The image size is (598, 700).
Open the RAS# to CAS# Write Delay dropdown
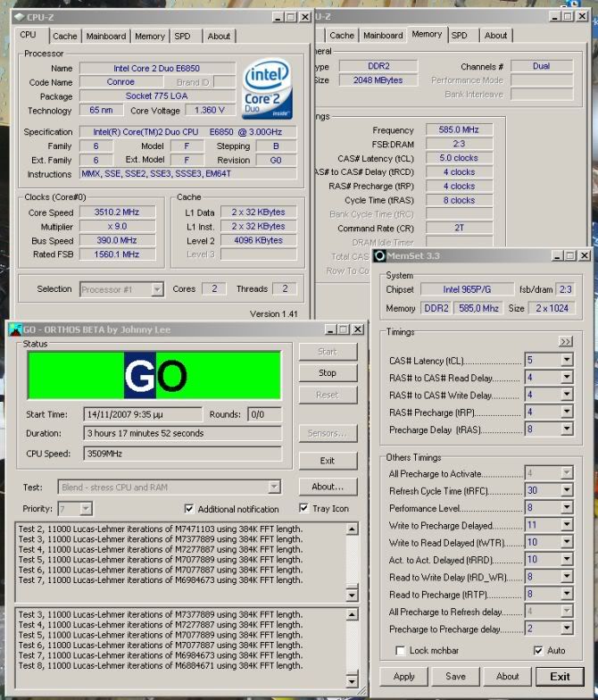566,395
